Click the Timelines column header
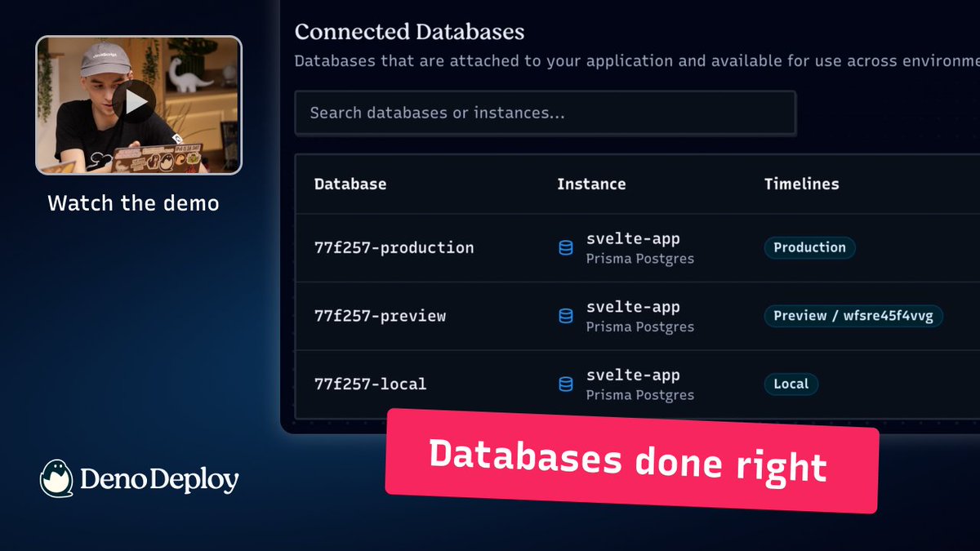 [801, 184]
